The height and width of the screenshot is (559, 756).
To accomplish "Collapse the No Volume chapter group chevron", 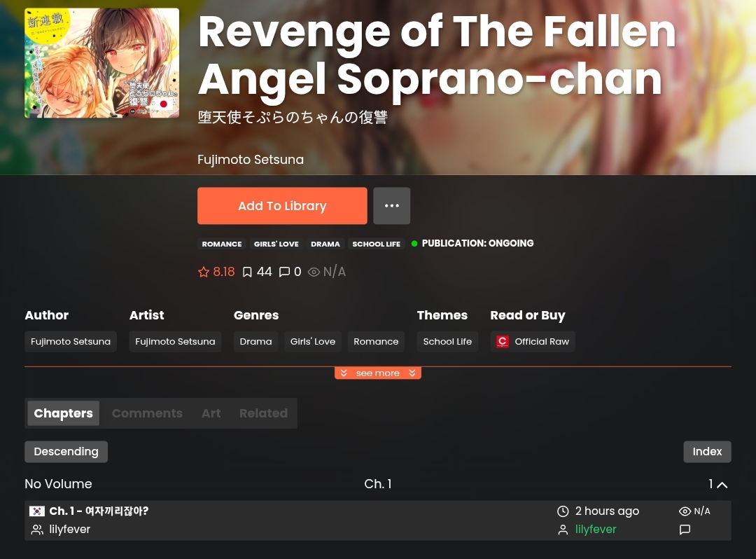I will tap(722, 485).
